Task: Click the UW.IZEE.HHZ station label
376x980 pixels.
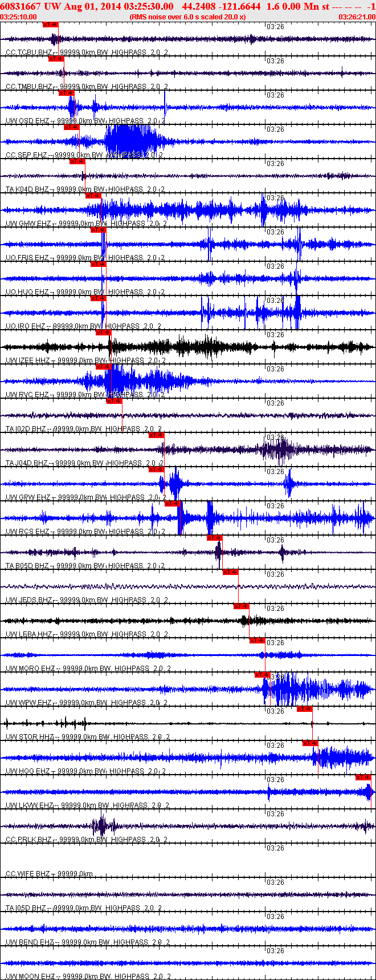Action: (x=27, y=361)
